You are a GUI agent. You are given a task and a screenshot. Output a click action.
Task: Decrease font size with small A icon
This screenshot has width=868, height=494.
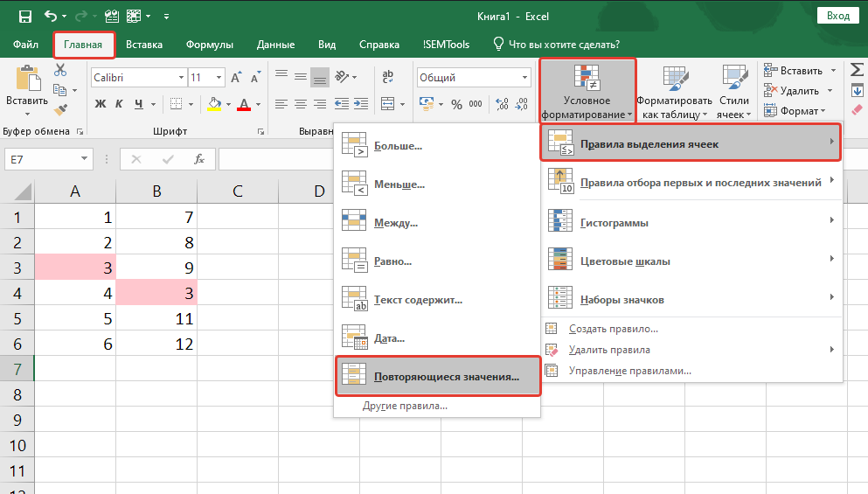coord(255,78)
